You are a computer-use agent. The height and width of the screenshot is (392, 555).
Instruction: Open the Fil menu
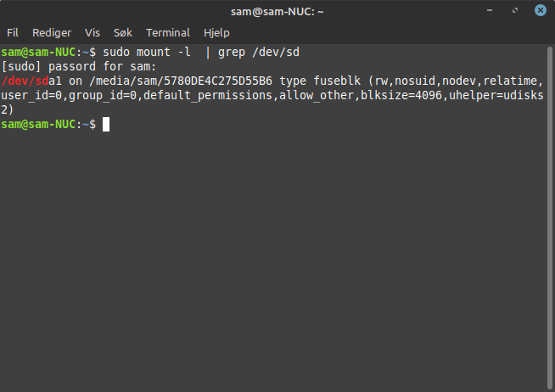(x=13, y=33)
